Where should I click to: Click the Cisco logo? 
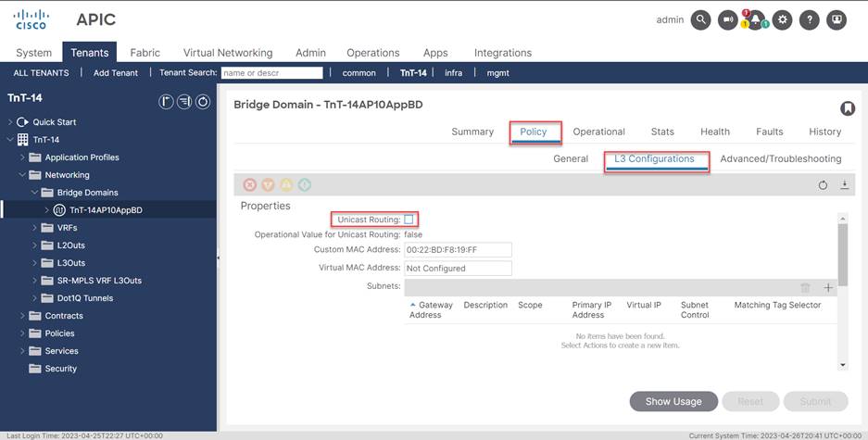[31, 19]
